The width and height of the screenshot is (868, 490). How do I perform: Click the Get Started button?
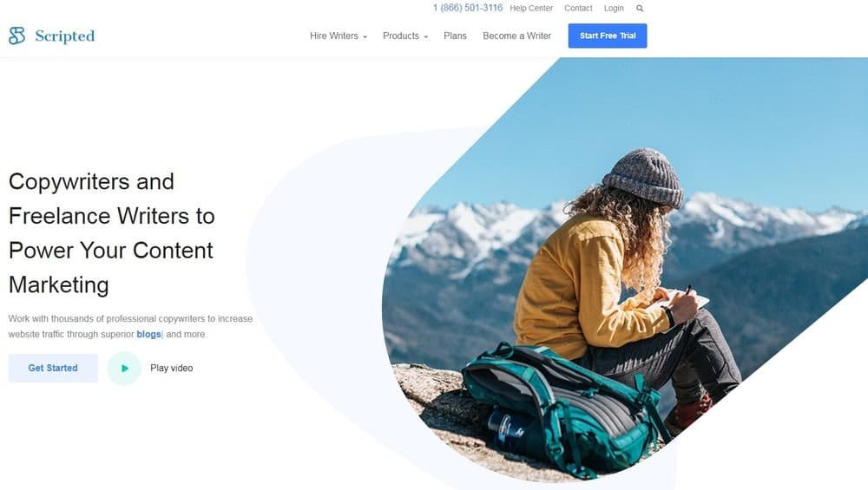(x=53, y=368)
